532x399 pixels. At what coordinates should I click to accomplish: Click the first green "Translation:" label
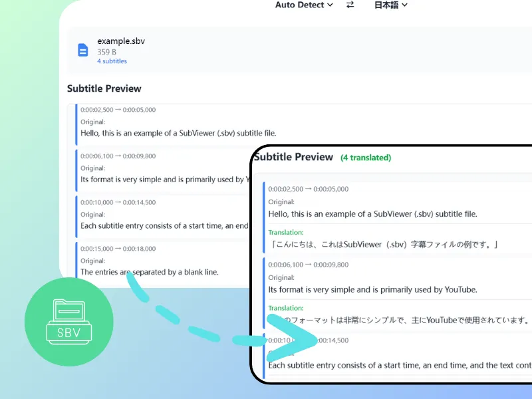click(x=286, y=233)
